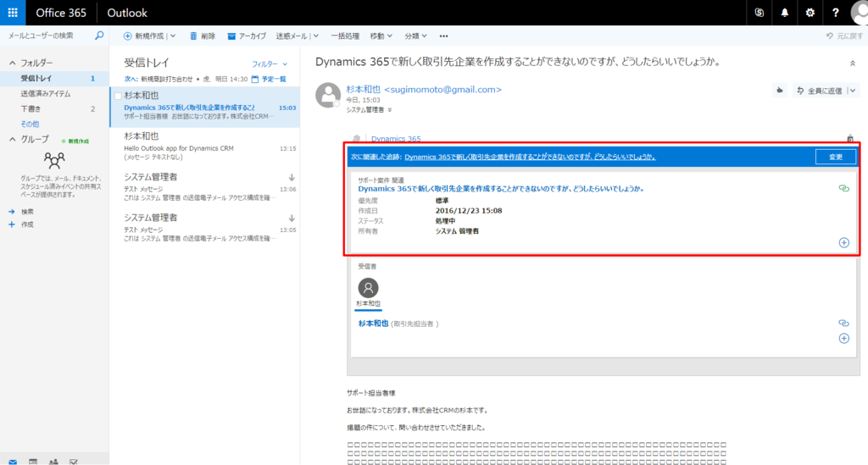Click like thumbs-up icon

click(780, 90)
